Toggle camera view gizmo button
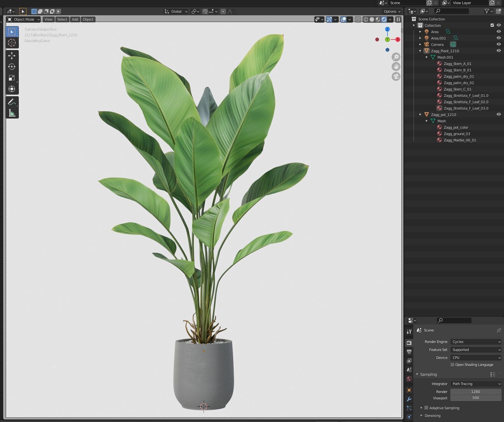 [x=396, y=76]
